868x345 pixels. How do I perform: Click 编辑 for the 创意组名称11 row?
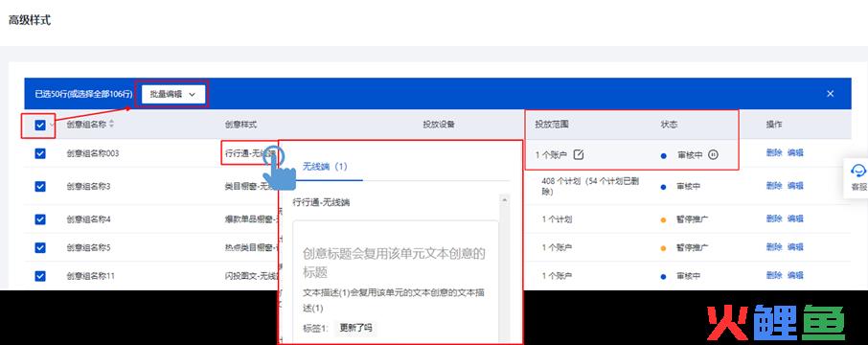click(x=795, y=275)
